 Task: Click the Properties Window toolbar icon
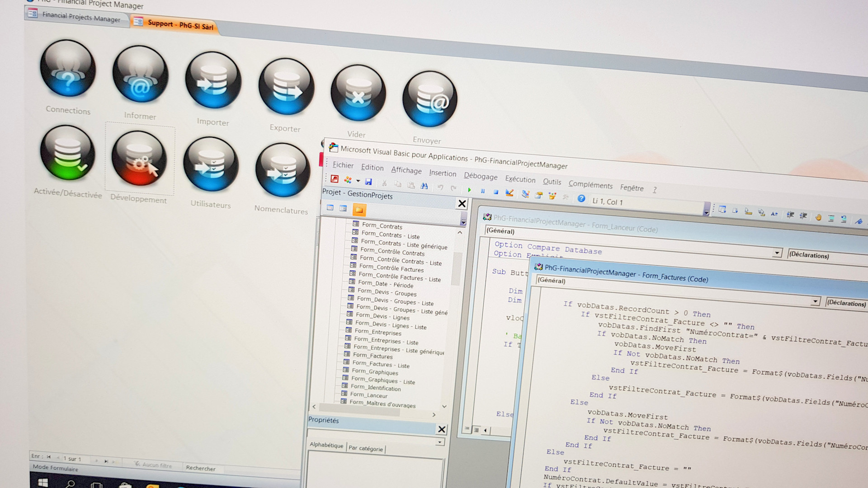(538, 195)
